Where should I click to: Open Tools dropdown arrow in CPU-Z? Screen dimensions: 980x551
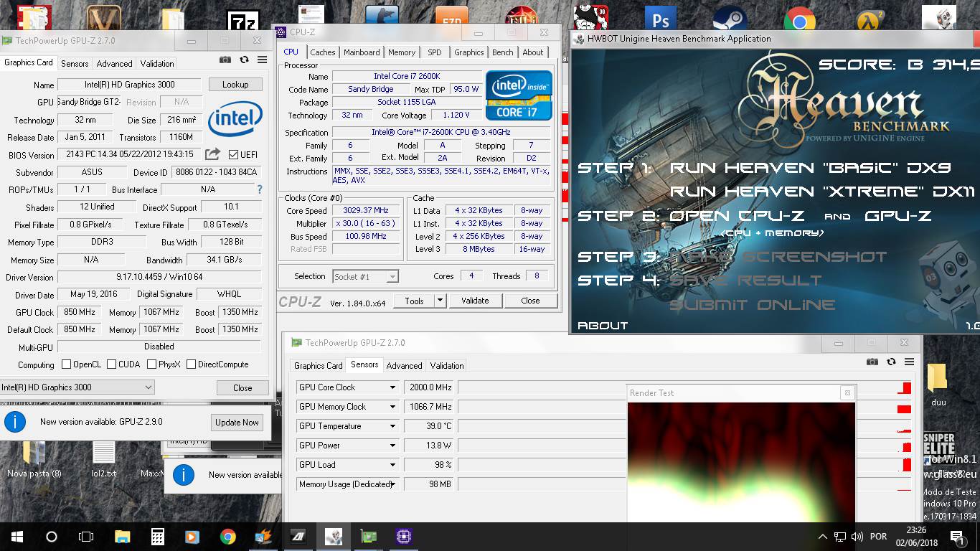440,301
